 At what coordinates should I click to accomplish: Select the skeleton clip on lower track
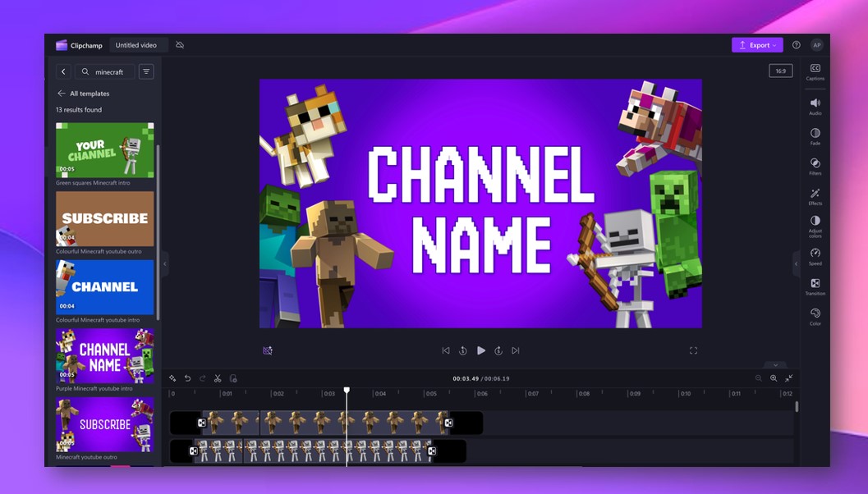(x=319, y=451)
